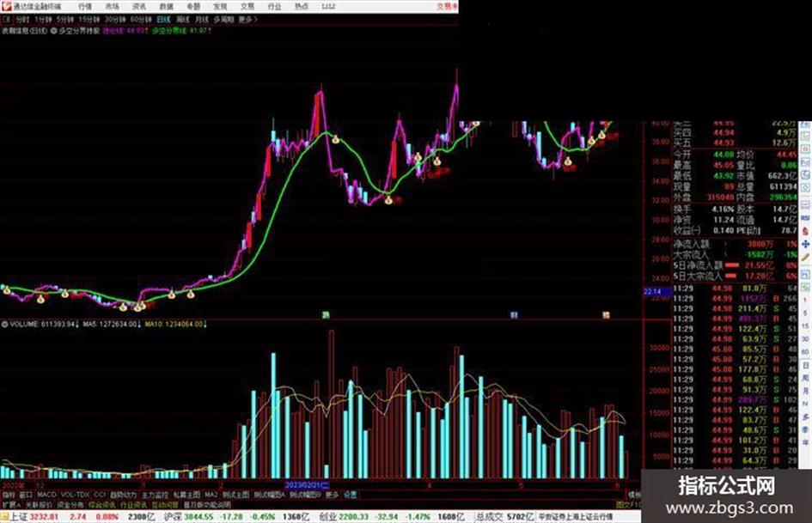The height and width of the screenshot is (523, 812).
Task: Open the 指标 button at bottom left
Action: (9, 495)
